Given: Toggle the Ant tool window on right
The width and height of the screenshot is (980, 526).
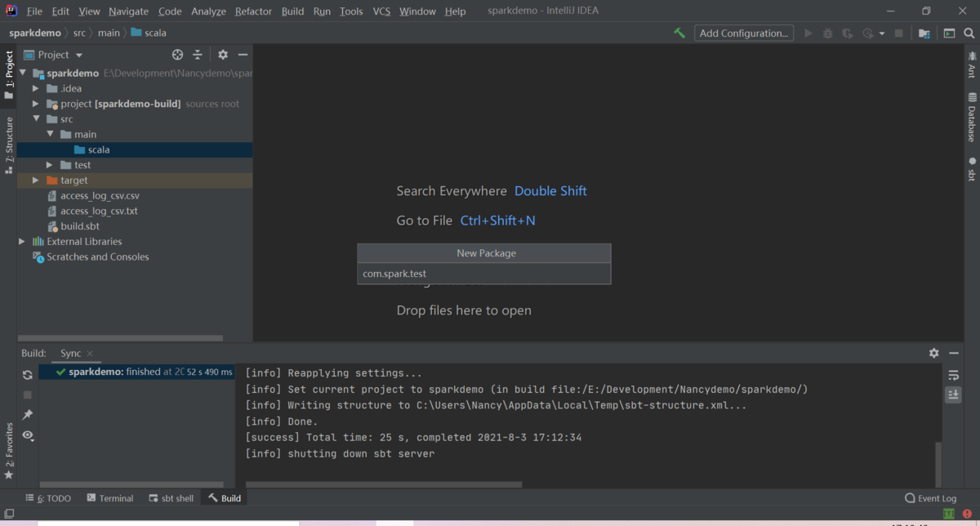Looking at the screenshot, I should click(972, 65).
